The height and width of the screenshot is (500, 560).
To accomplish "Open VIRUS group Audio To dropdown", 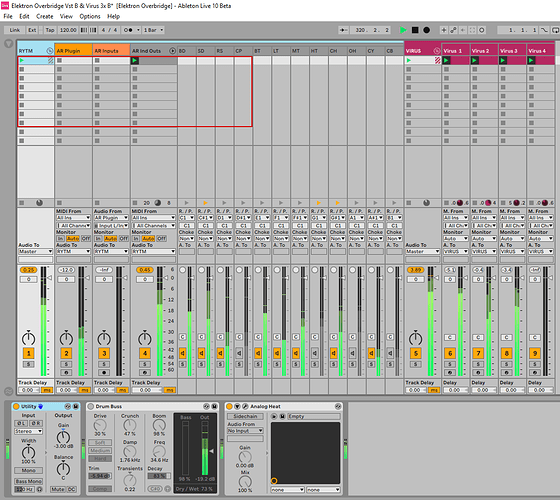I will (422, 251).
